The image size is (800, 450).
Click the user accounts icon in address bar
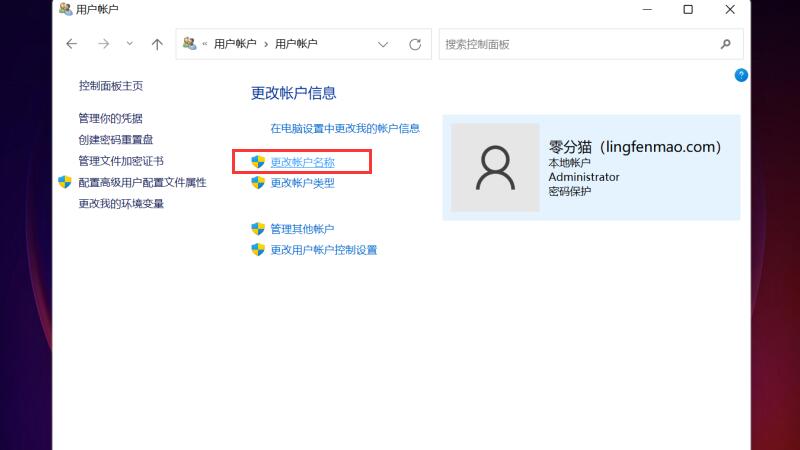pyautogui.click(x=189, y=44)
